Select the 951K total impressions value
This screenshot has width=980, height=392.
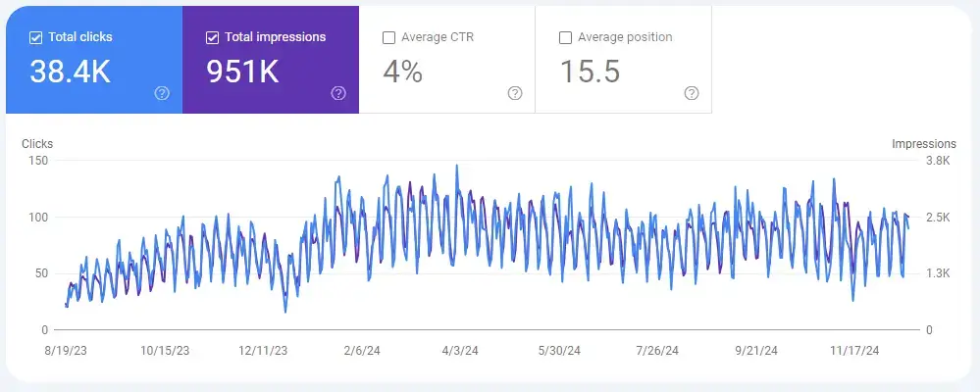click(x=242, y=72)
